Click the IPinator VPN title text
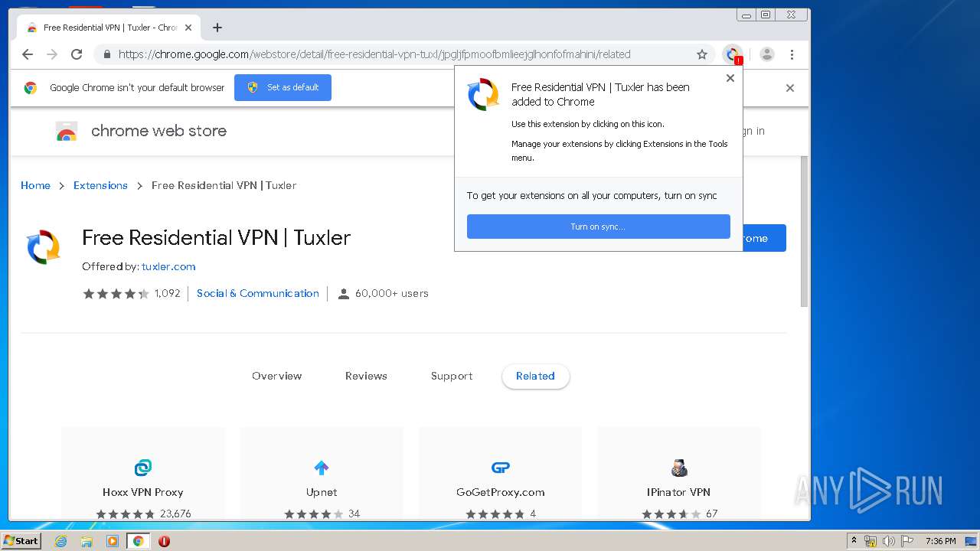Screen dimensions: 980x551 pyautogui.click(x=679, y=492)
